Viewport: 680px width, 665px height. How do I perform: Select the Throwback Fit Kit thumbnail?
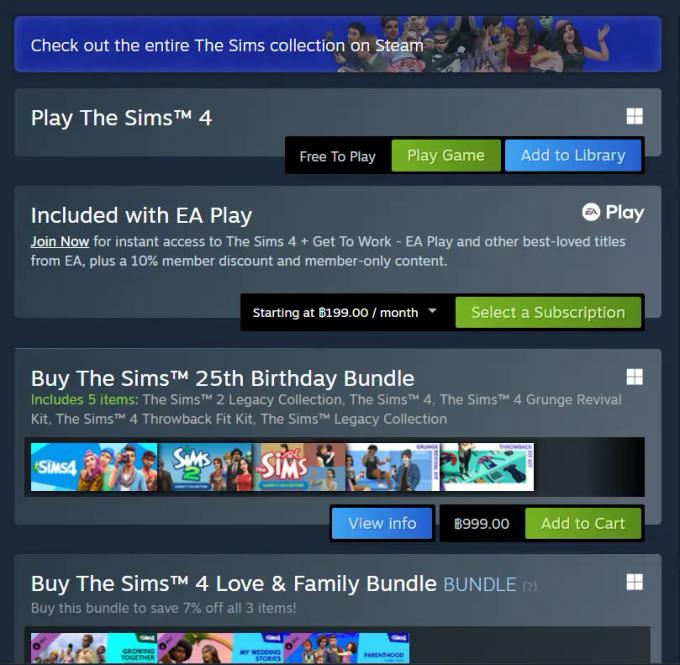point(487,467)
